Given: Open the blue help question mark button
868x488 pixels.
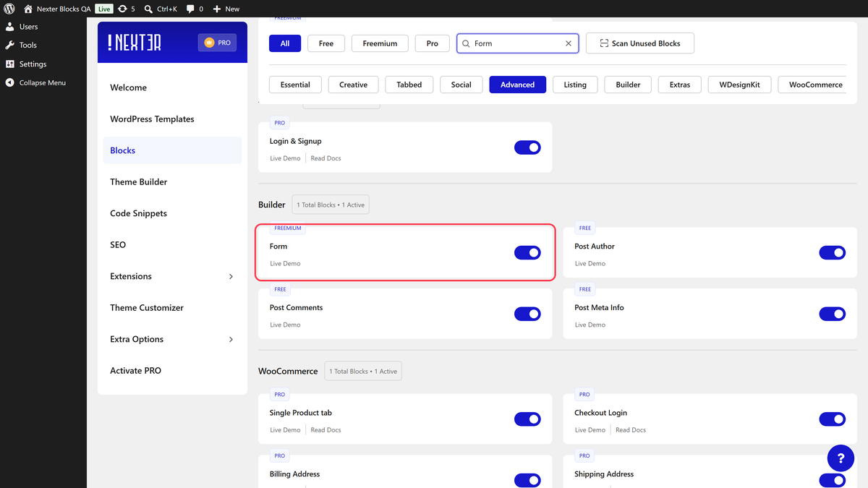Looking at the screenshot, I should click(841, 458).
